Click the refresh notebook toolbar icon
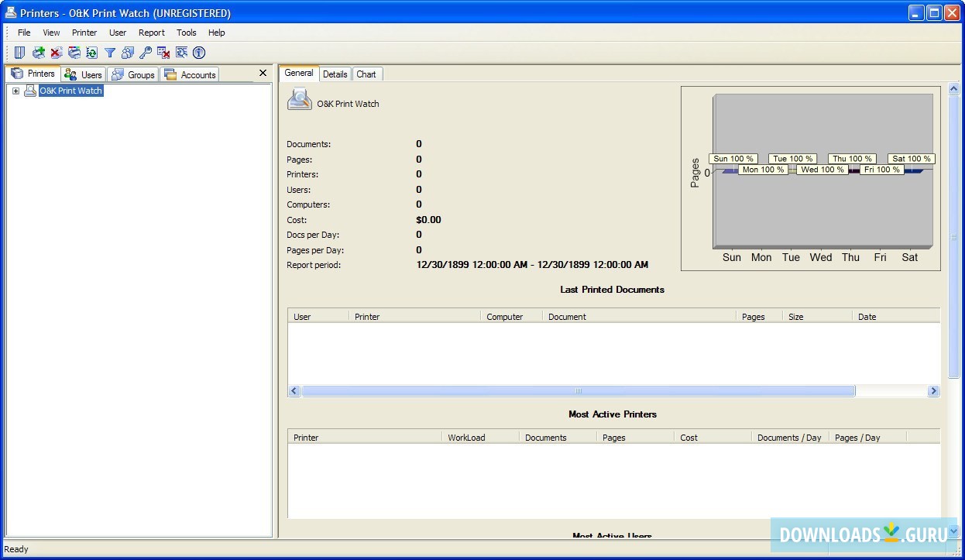The image size is (965, 560). [92, 53]
